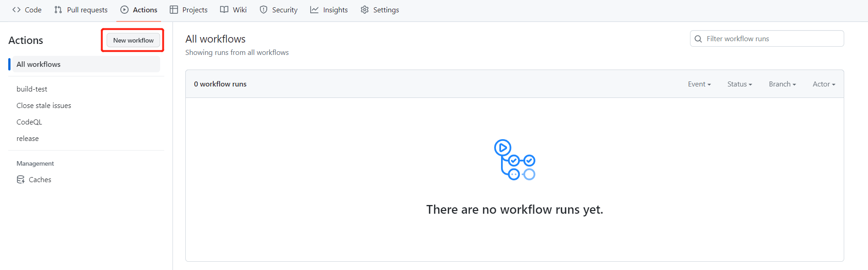
Task: Click the 'All workflows' page heading
Action: pyautogui.click(x=216, y=39)
